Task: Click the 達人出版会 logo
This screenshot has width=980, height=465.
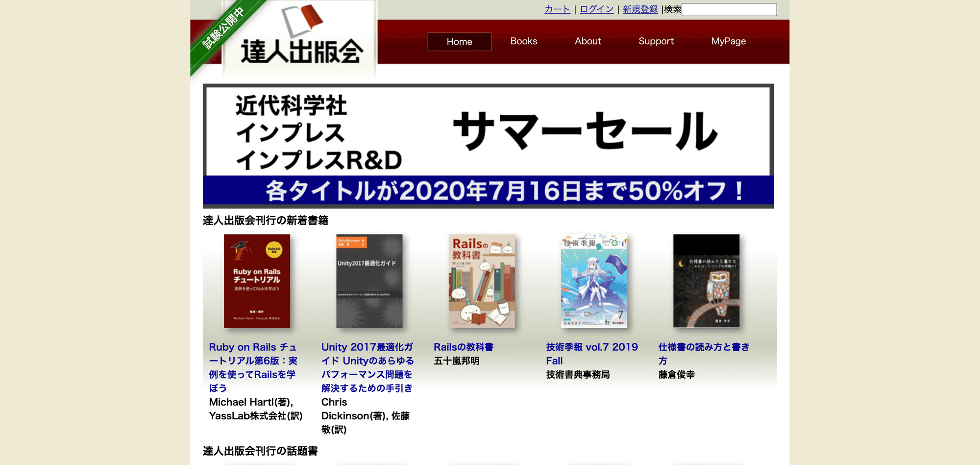Action: pos(301,38)
